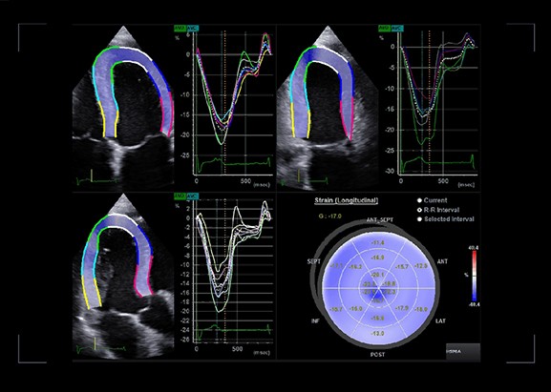The width and height of the screenshot is (551, 392).
Task: Click the -18.0 basal lateral segment
Action: (x=420, y=309)
